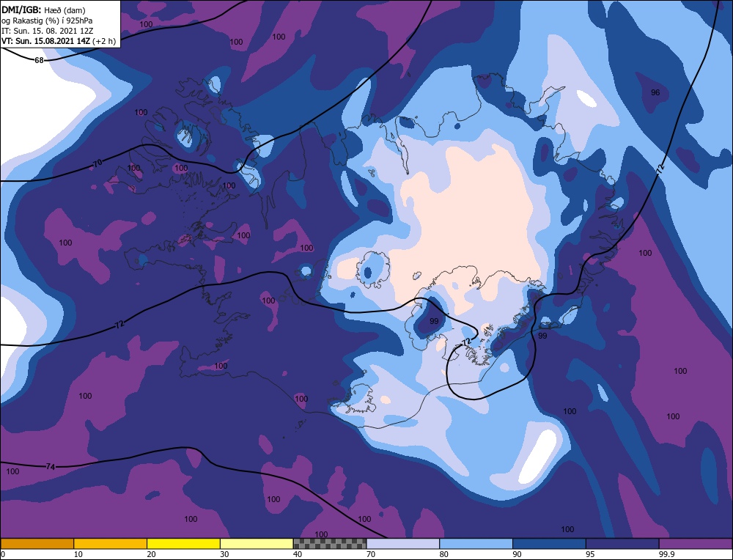Select the bright yellow 20–30 legend swatch

tap(183, 544)
